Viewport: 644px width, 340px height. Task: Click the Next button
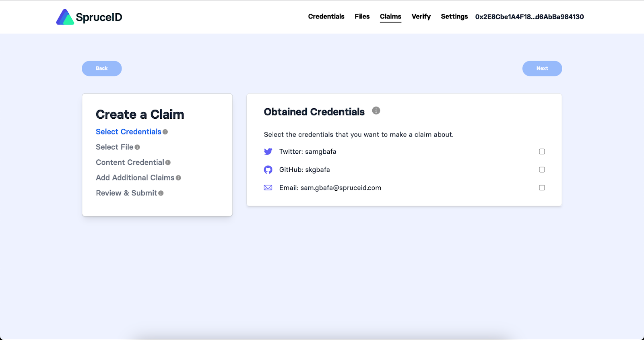coord(542,68)
